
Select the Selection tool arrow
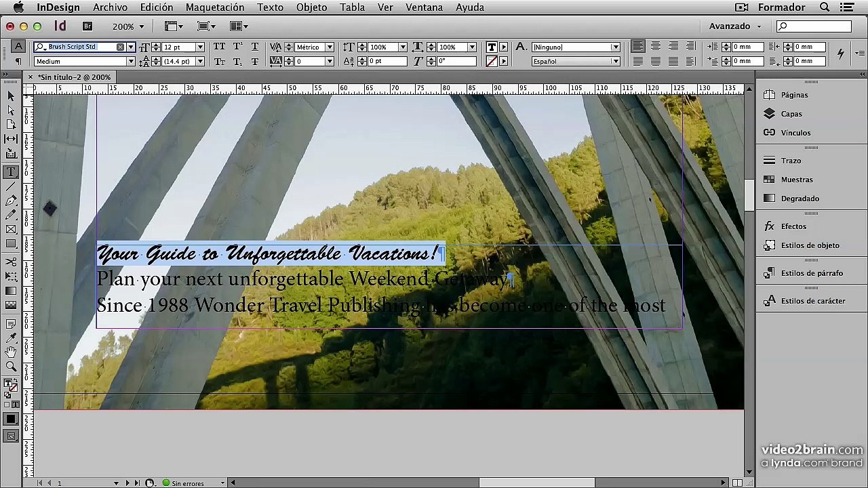pyautogui.click(x=11, y=96)
